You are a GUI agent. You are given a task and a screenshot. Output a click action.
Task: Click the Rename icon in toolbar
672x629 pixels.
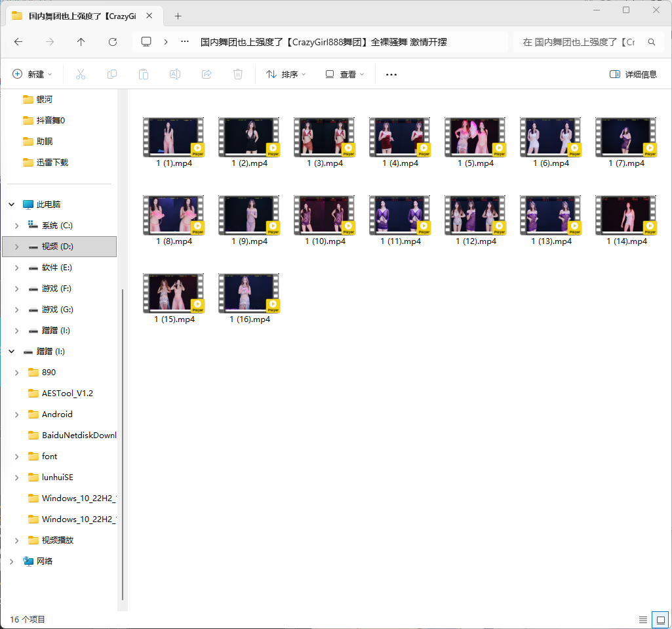pyautogui.click(x=175, y=75)
